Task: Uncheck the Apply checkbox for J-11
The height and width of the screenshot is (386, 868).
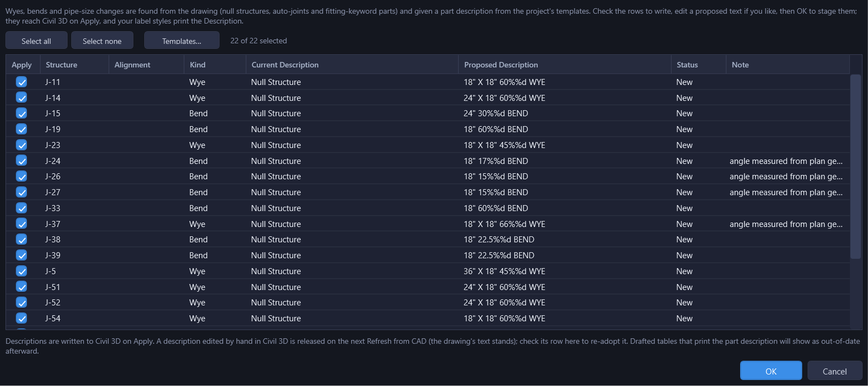Action: coord(21,82)
